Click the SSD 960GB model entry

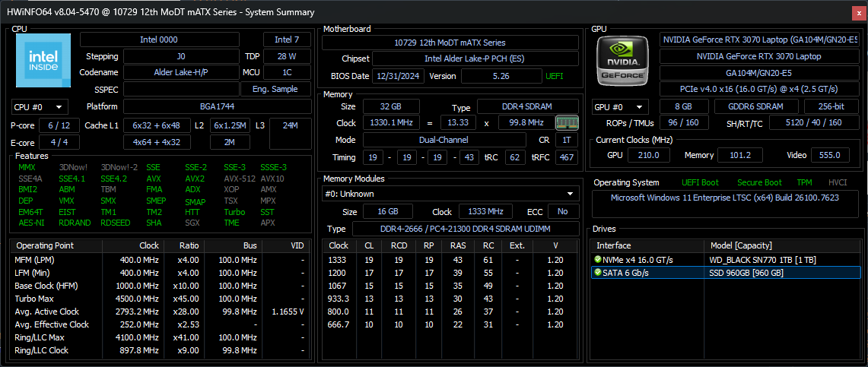746,273
